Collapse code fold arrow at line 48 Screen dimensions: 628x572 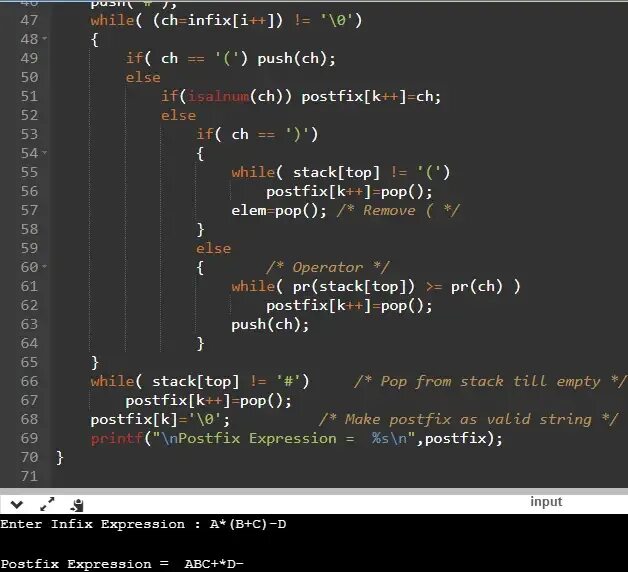pyautogui.click(x=44, y=39)
